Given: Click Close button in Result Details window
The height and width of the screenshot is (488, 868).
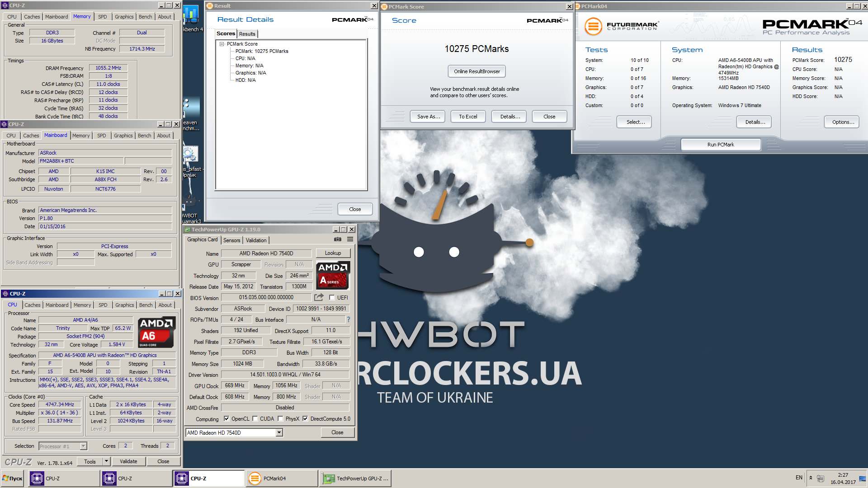Looking at the screenshot, I should (x=355, y=209).
